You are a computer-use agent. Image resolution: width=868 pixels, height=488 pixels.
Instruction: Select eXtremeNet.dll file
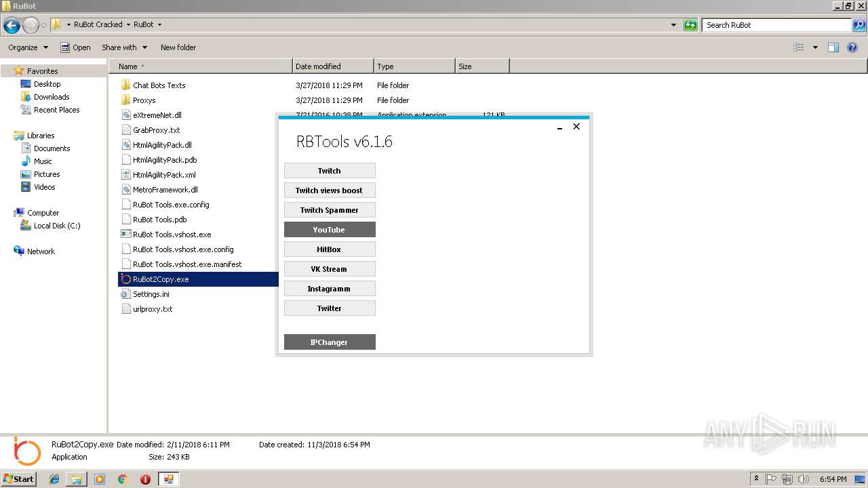pyautogui.click(x=157, y=115)
